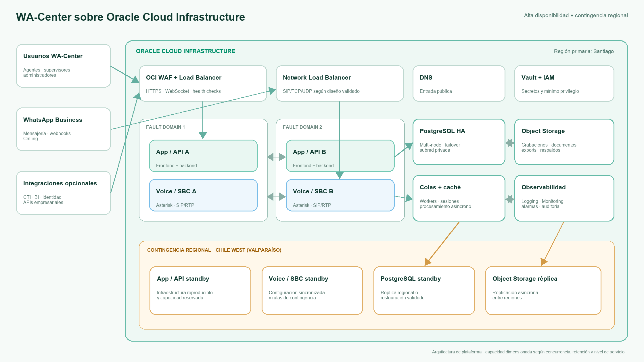Click the 'Mensajería · webhooks' text
The height and width of the screenshot is (362, 644).
click(x=47, y=133)
